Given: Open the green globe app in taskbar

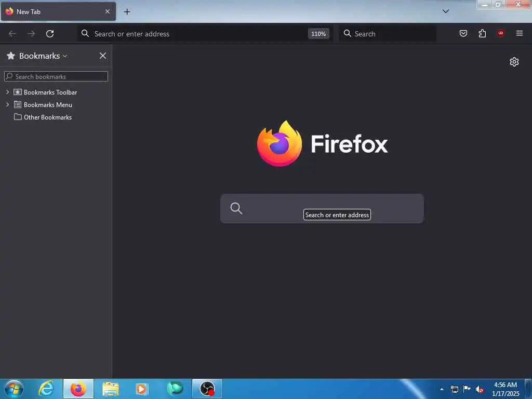Looking at the screenshot, I should (x=175, y=388).
